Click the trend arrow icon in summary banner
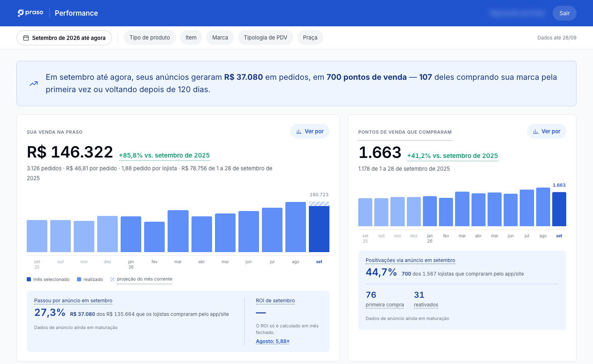The height and width of the screenshot is (364, 593). (34, 83)
